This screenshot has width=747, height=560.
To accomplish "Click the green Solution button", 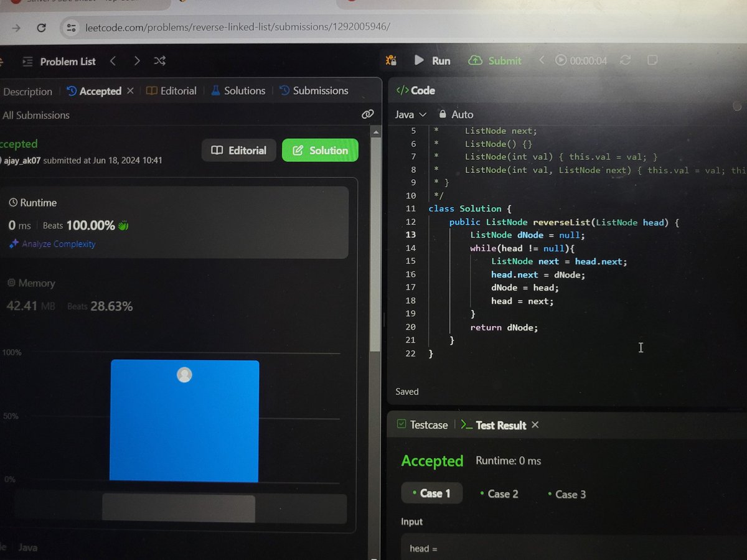I will point(320,151).
